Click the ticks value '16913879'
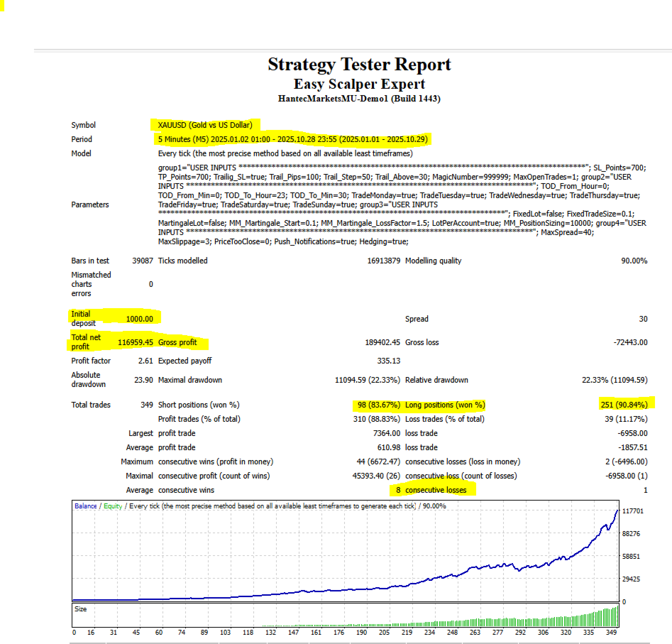The height and width of the screenshot is (644, 672). click(384, 261)
